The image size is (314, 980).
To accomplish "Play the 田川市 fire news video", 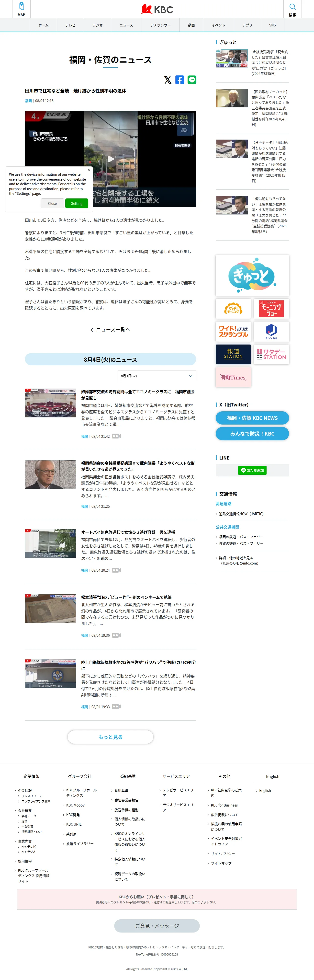I will click(x=111, y=159).
